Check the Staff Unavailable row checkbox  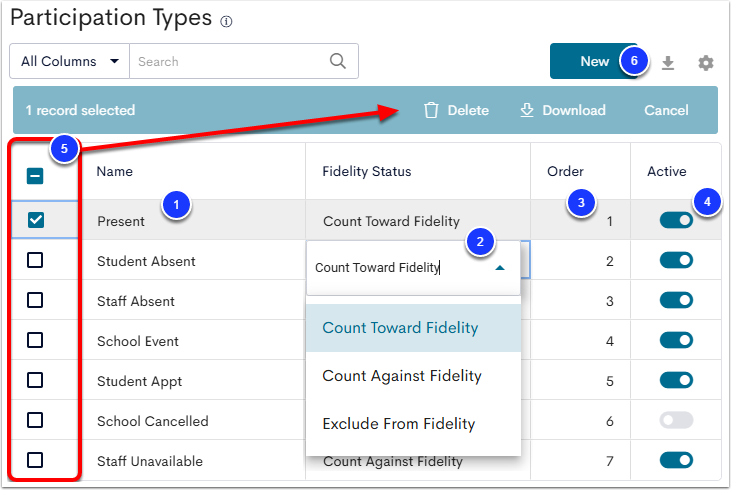[x=35, y=460]
